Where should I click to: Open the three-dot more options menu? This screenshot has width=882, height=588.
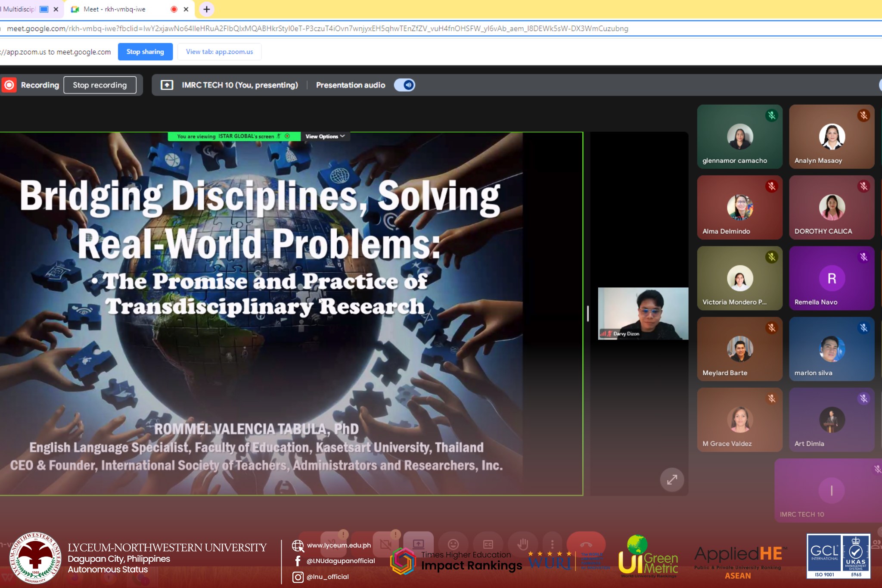coord(552,544)
